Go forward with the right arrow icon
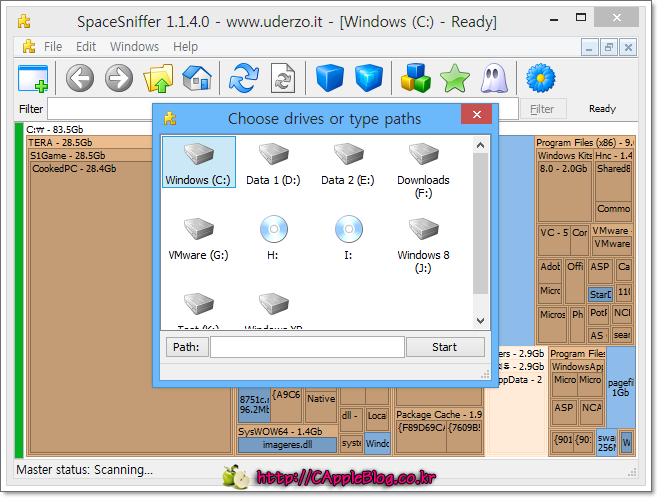This screenshot has height=498, width=658. coord(119,78)
